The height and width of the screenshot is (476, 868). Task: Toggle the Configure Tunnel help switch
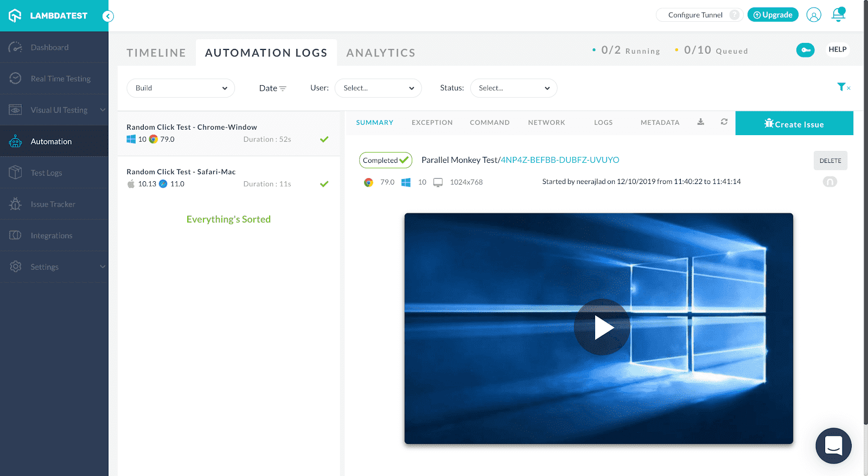coord(734,15)
